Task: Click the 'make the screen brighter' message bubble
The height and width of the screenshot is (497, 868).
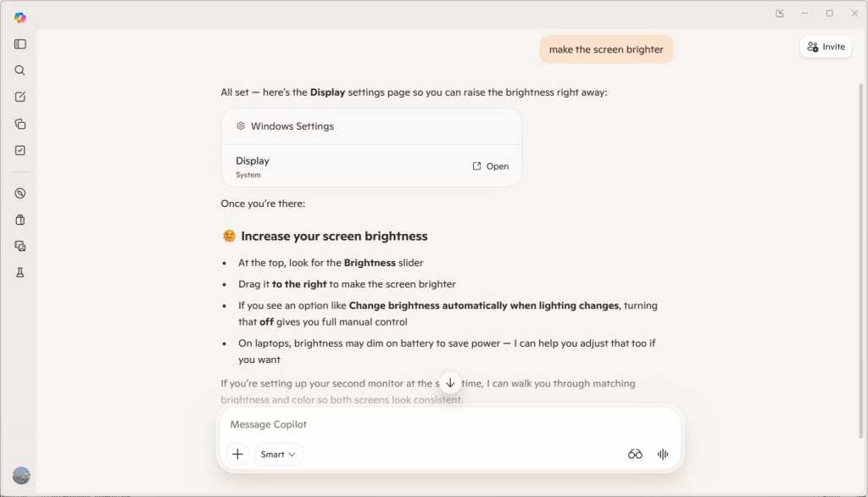Action: tap(606, 49)
